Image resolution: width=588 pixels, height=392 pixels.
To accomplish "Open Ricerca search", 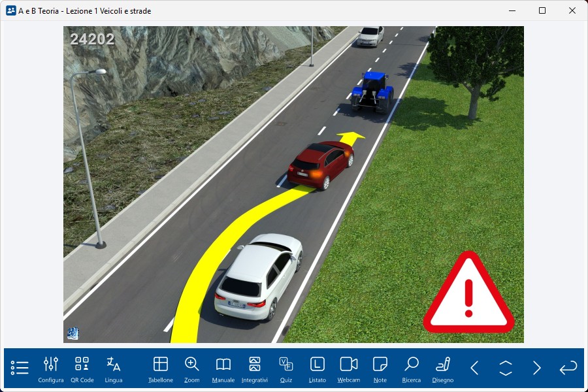I will click(412, 369).
